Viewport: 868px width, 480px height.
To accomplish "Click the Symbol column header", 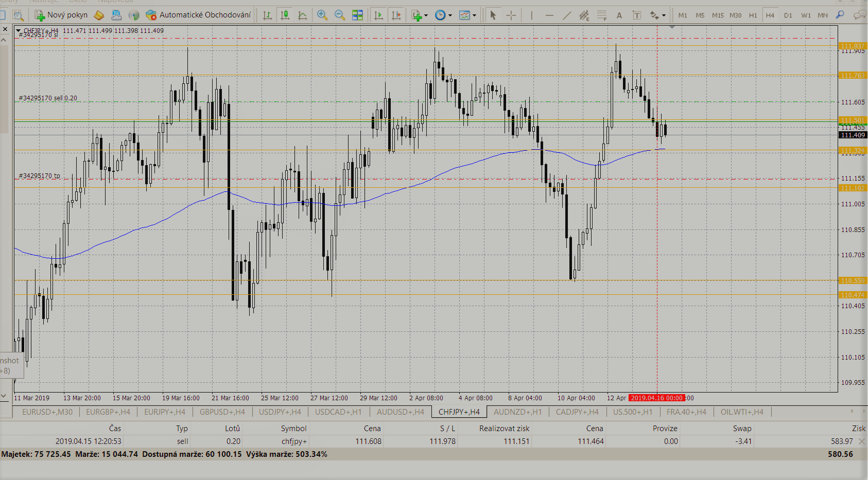I will tap(293, 428).
